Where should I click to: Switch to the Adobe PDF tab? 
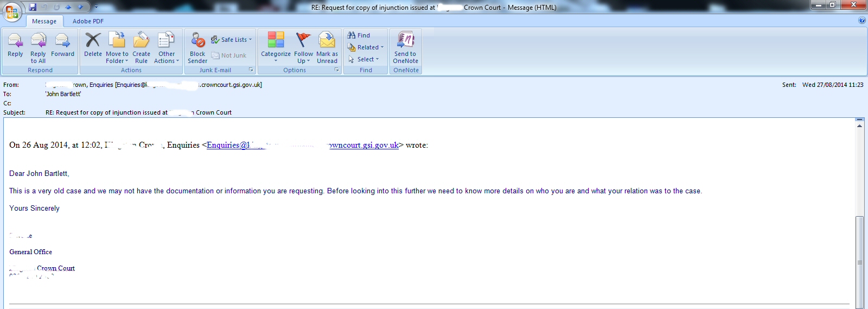[88, 21]
